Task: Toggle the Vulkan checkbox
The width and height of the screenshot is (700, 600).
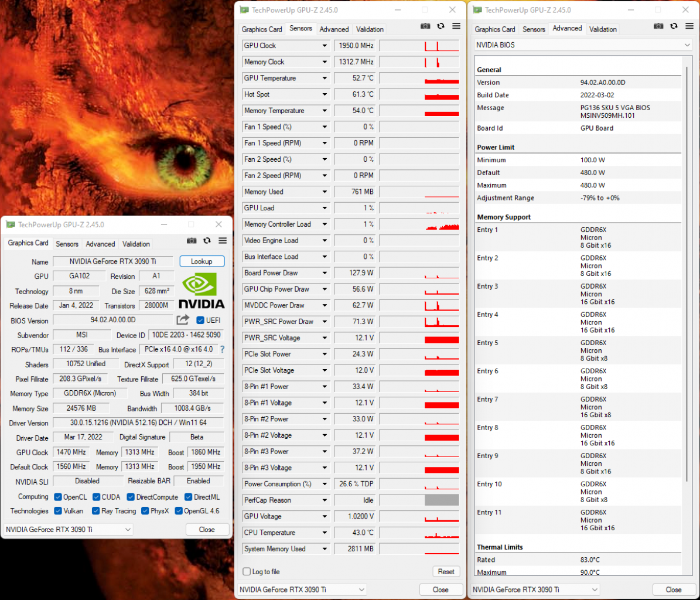Action: 57,511
